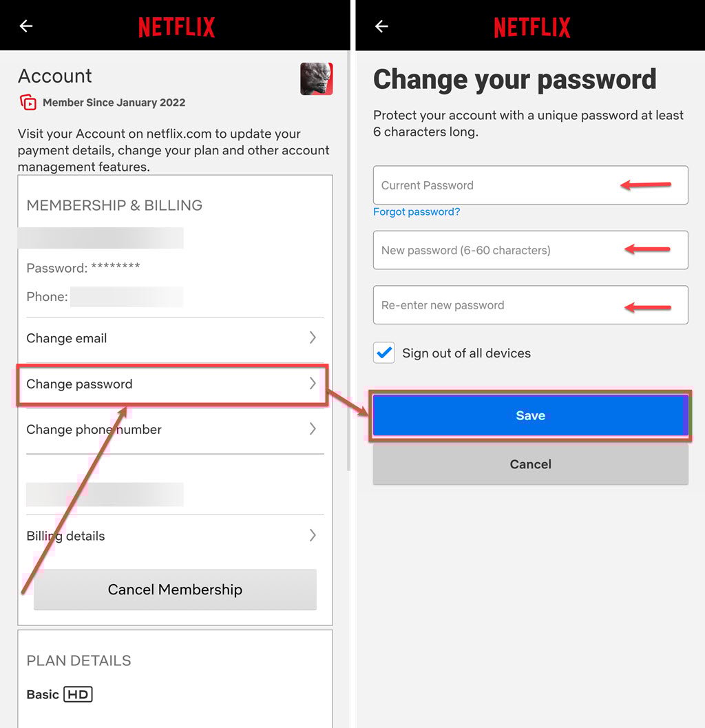This screenshot has height=728, width=705.
Task: Expand the Change password chevron
Action: point(312,384)
